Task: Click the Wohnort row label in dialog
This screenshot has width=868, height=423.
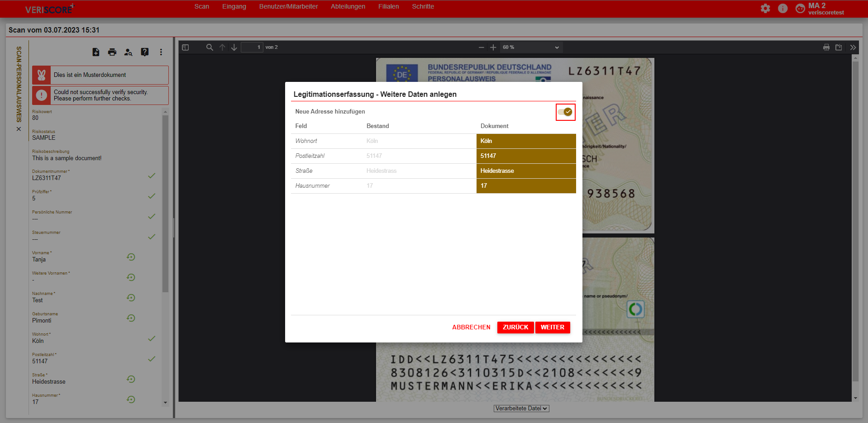Action: coord(306,141)
